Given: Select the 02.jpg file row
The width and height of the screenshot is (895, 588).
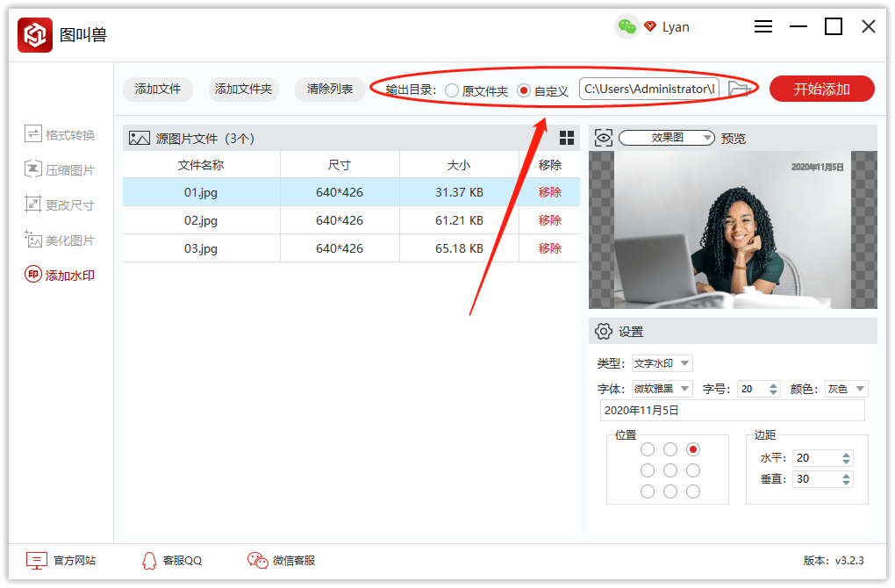Looking at the screenshot, I should 351,220.
